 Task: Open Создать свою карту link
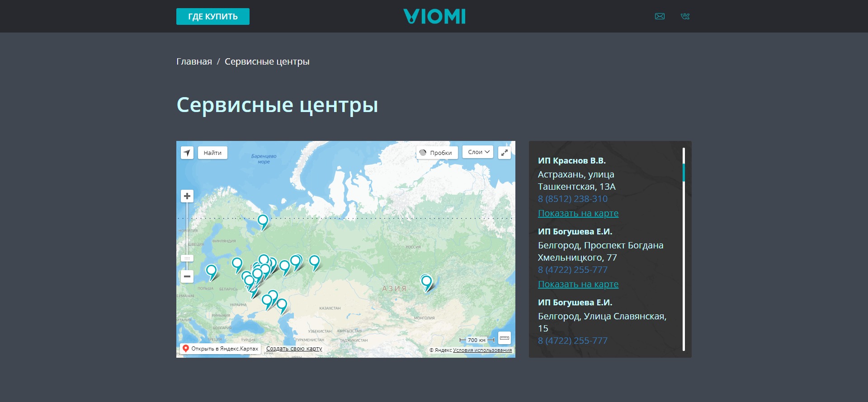tap(294, 349)
